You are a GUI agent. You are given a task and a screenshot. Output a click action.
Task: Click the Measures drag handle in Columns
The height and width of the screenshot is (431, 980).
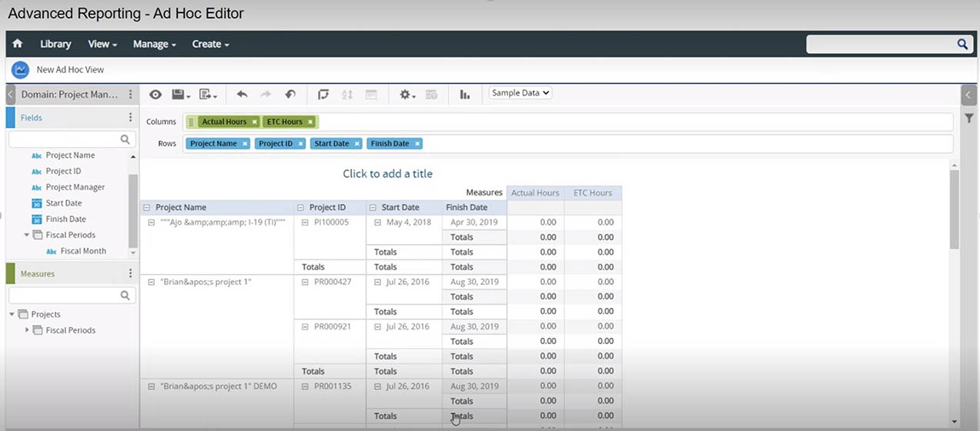[x=191, y=122]
